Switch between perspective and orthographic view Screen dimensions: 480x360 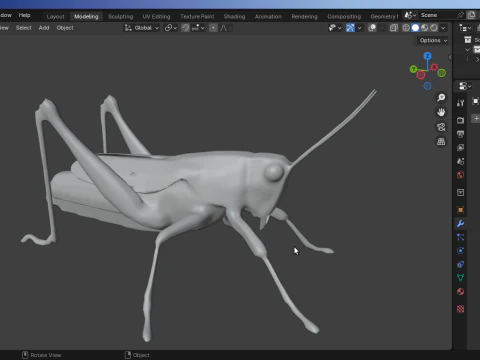(441, 142)
